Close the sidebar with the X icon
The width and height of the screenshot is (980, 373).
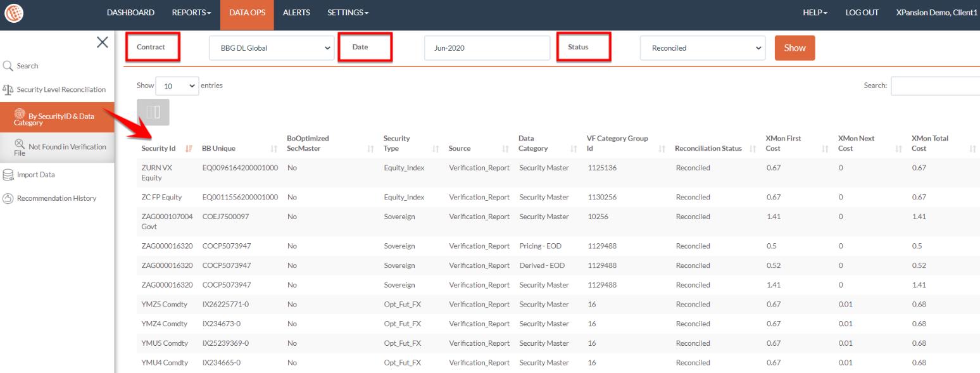(102, 42)
